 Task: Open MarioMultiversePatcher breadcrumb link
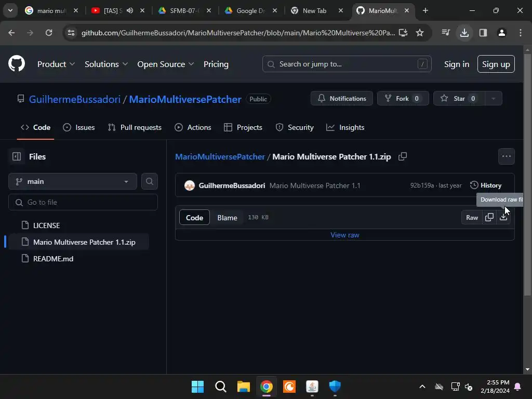tap(220, 156)
